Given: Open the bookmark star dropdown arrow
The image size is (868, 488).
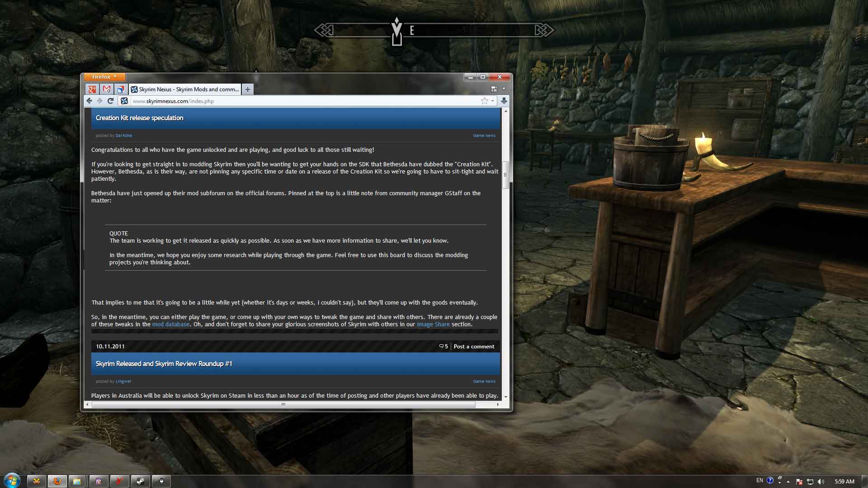Looking at the screenshot, I should point(492,101).
